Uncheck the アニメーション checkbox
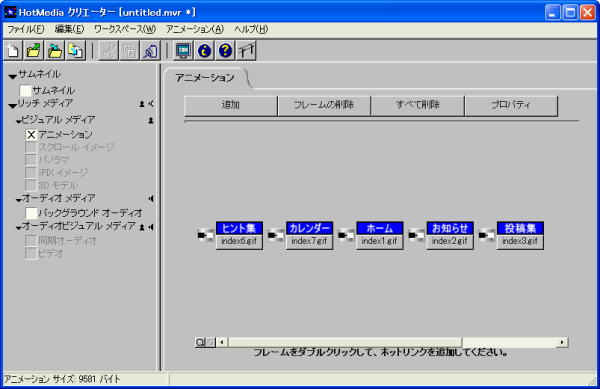 point(31,135)
